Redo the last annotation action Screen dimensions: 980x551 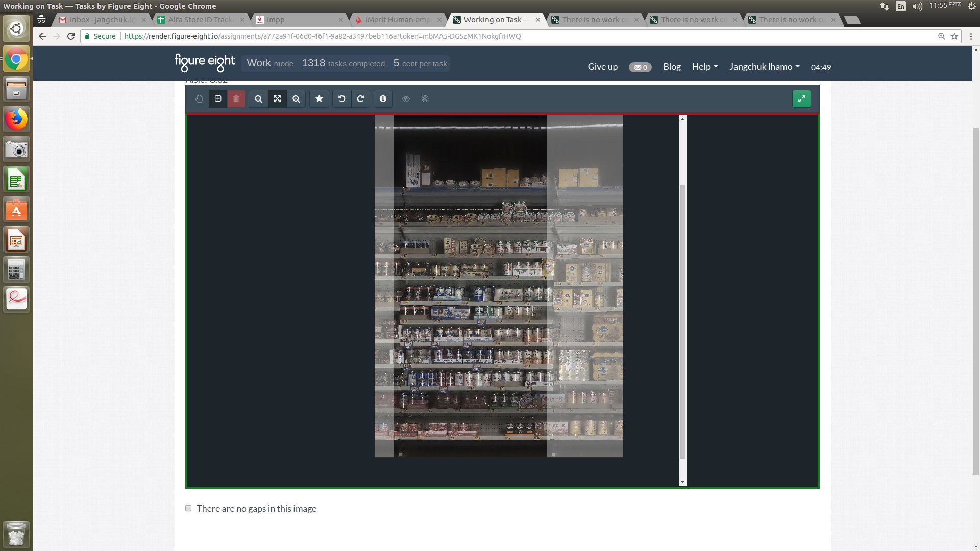point(360,99)
